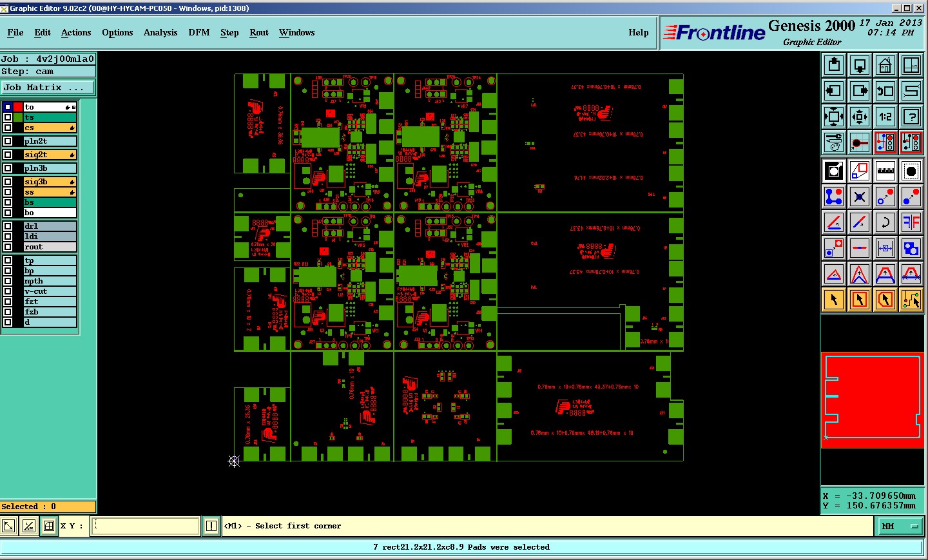Screen dimensions: 928x560
Task: Select the 'v-cut' layer name
Action: pos(50,291)
